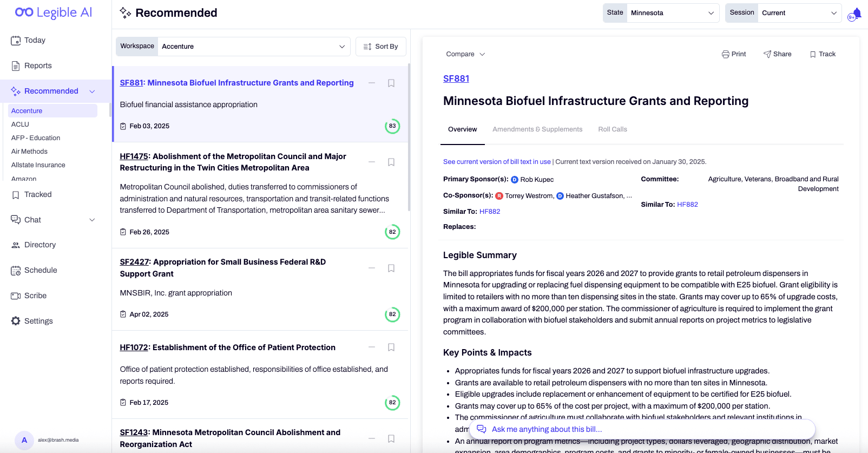Viewport: 868px width, 453px height.
Task: Expand the Compare dropdown
Action: (465, 54)
